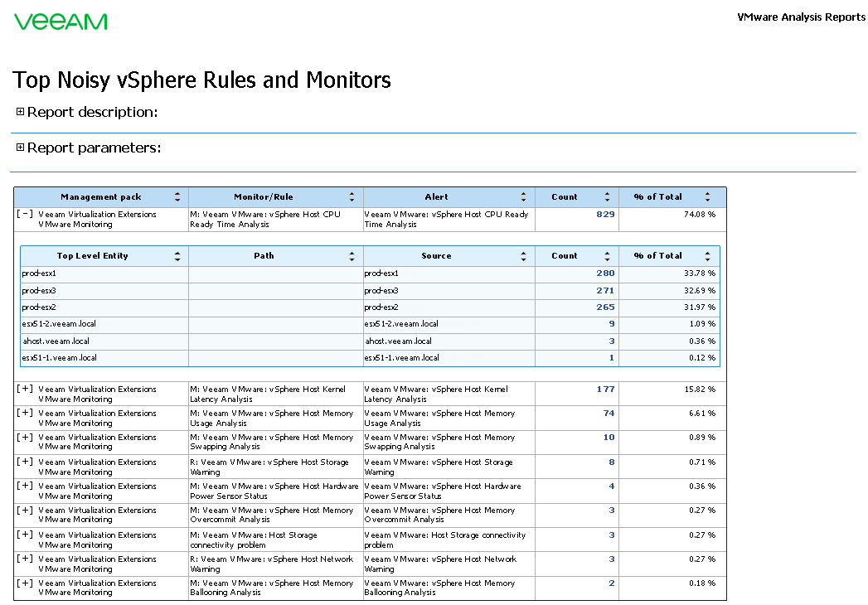868x605 pixels.
Task: Collapse the CPU Ready Time Analysis row
Action: point(24,214)
